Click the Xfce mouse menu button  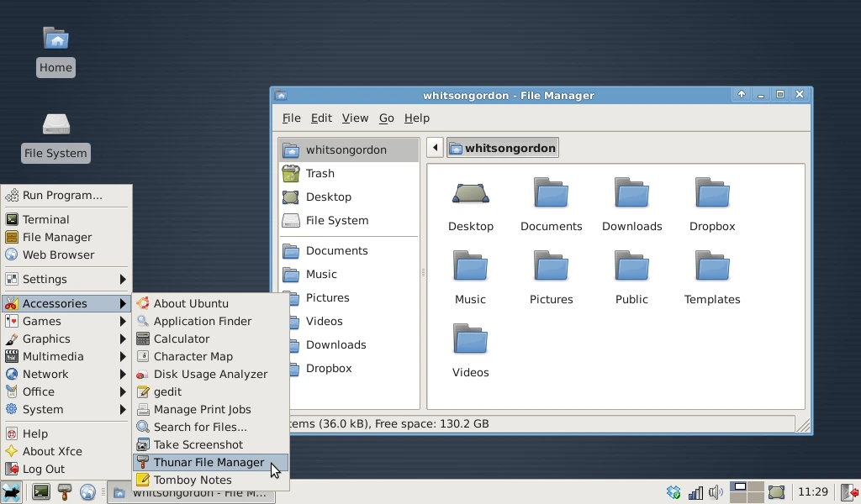(12, 492)
